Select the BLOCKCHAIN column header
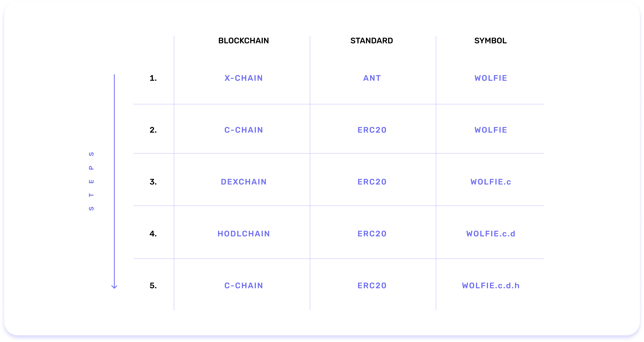Screen dimensions: 644x342 244,41
